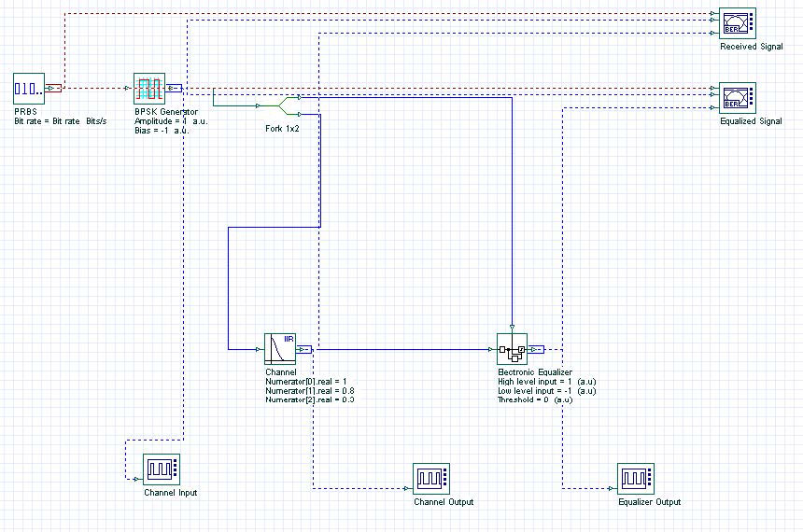The image size is (803, 532).
Task: Click the Channel block output port
Action: pyautogui.click(x=303, y=349)
